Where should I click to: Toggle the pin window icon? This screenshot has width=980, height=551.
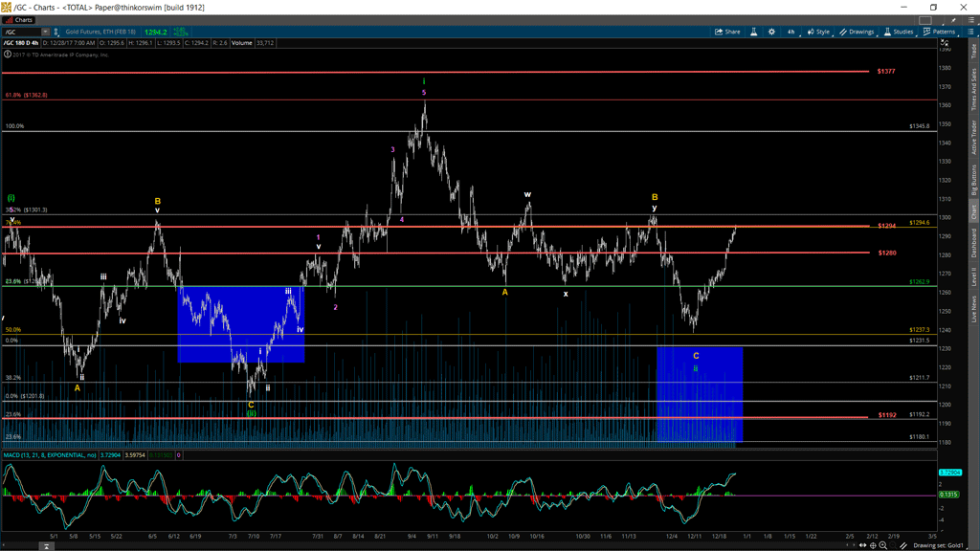tap(953, 20)
